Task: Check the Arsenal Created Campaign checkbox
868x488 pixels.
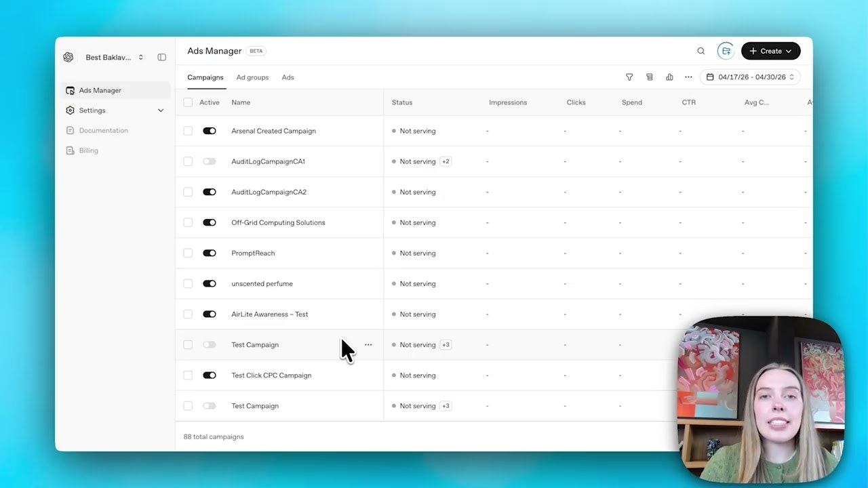Action: pyautogui.click(x=188, y=131)
